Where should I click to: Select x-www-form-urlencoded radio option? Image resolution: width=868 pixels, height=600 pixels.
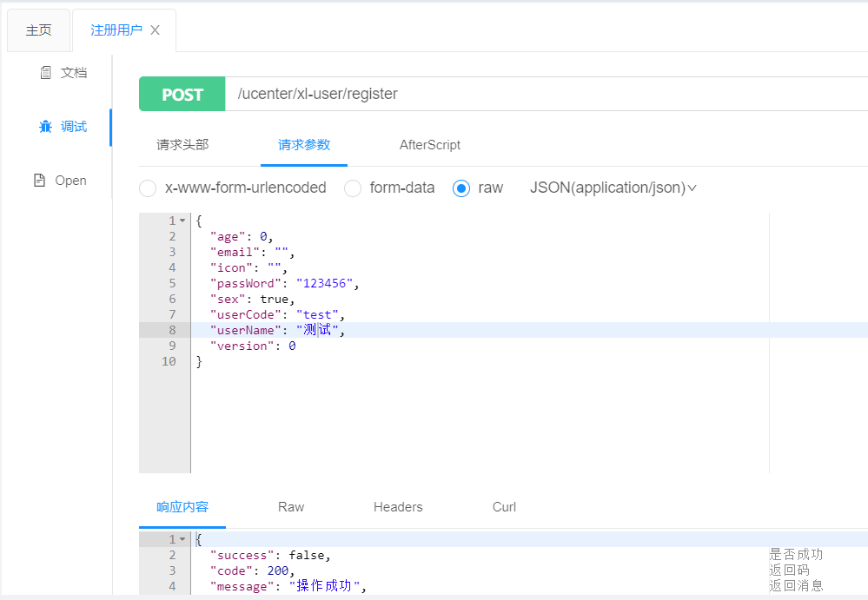(149, 188)
